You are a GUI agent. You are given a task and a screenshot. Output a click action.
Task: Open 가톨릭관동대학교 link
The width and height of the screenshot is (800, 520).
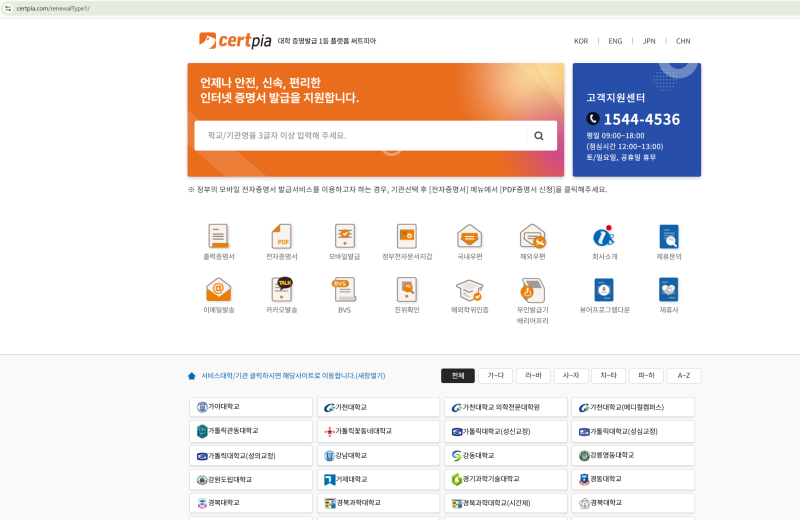point(251,431)
